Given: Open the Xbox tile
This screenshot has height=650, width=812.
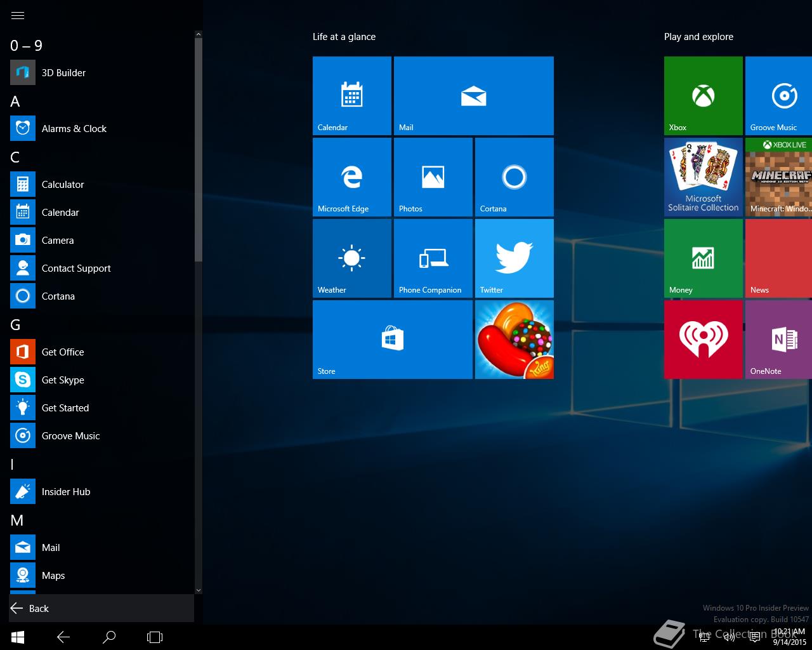Looking at the screenshot, I should 704,96.
